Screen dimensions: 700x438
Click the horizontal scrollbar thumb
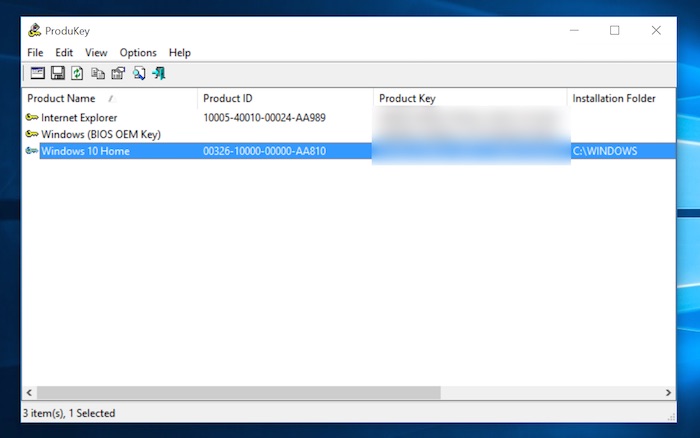[239, 392]
